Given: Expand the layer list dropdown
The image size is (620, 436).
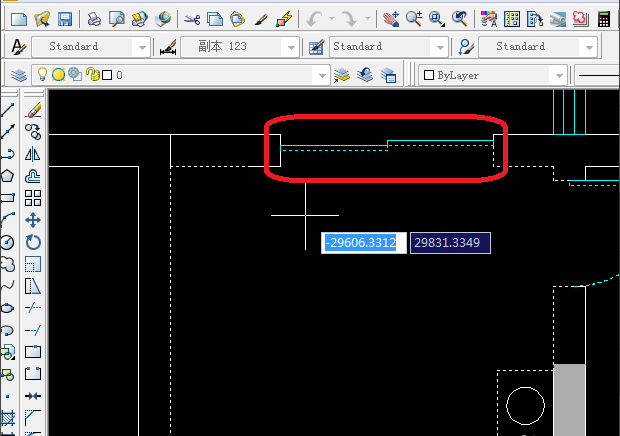Looking at the screenshot, I should (x=322, y=75).
